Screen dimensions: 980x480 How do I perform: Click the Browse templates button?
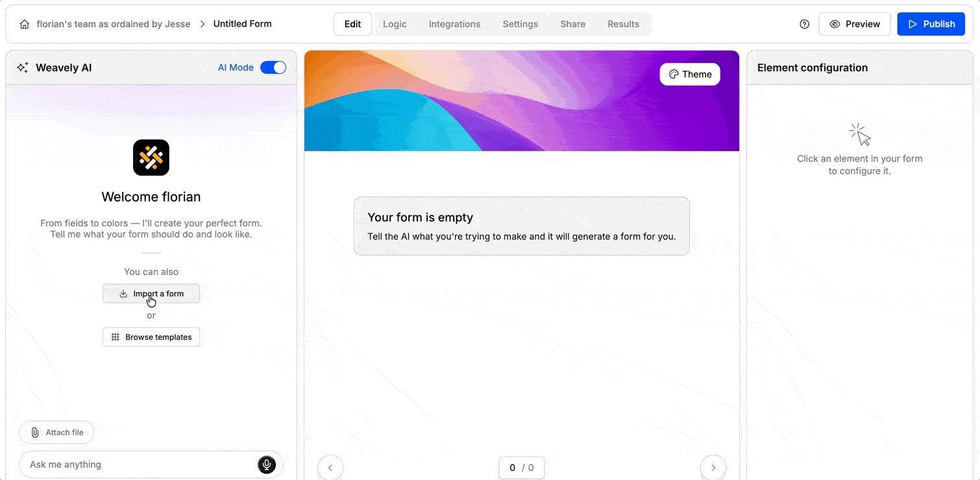(151, 337)
